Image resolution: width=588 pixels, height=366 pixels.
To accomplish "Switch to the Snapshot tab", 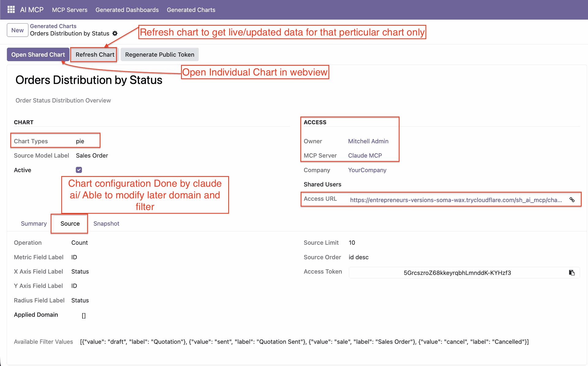I will 106,223.
